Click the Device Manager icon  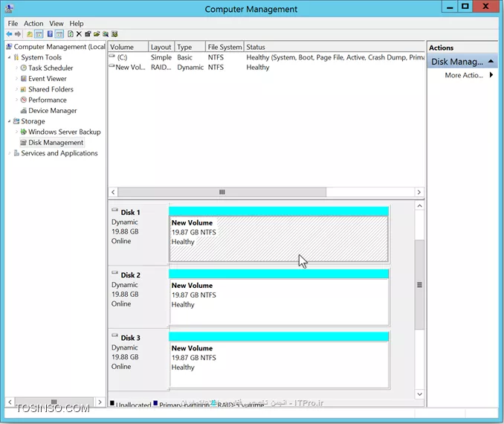[x=24, y=110]
